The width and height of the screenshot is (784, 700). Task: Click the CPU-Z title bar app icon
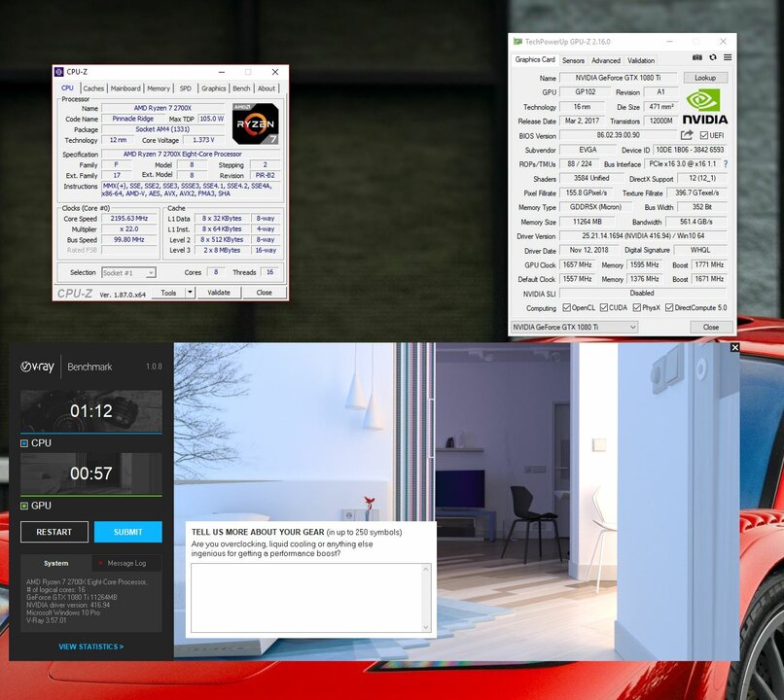(x=59, y=72)
